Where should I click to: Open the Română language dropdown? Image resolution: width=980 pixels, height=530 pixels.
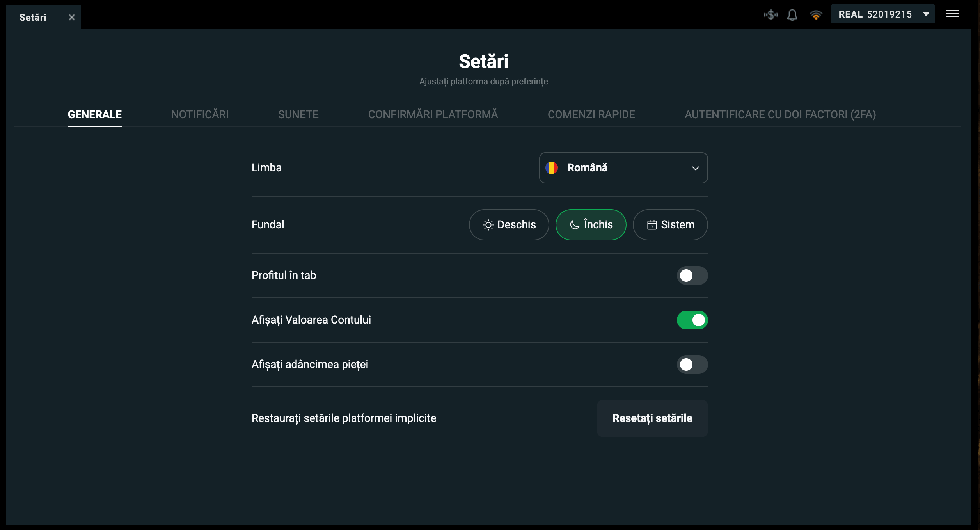(x=623, y=168)
